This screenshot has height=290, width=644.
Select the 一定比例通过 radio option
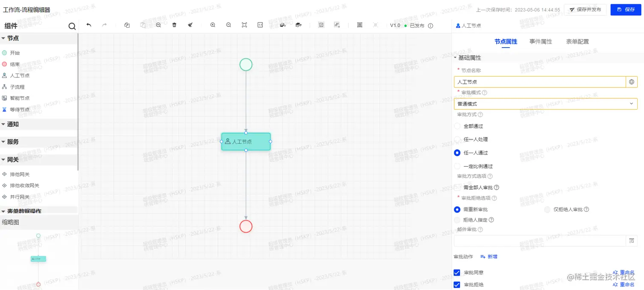click(x=457, y=166)
